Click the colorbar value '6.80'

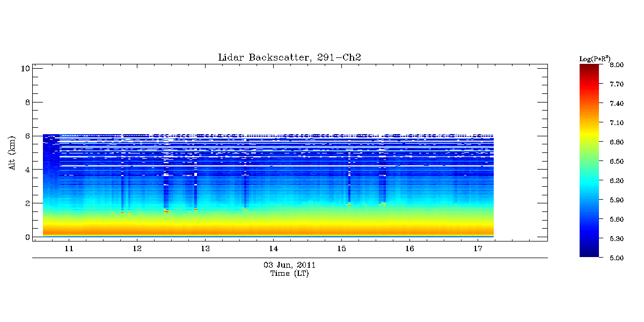pos(617,142)
